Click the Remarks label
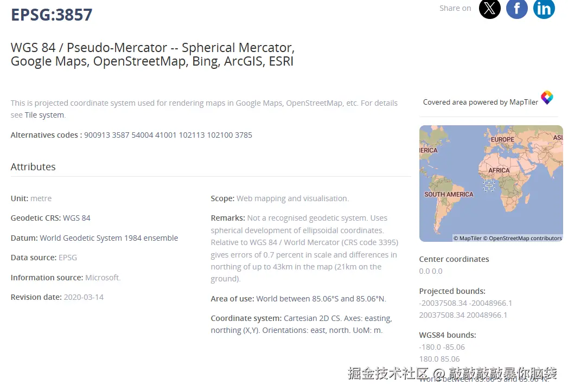 coord(228,218)
